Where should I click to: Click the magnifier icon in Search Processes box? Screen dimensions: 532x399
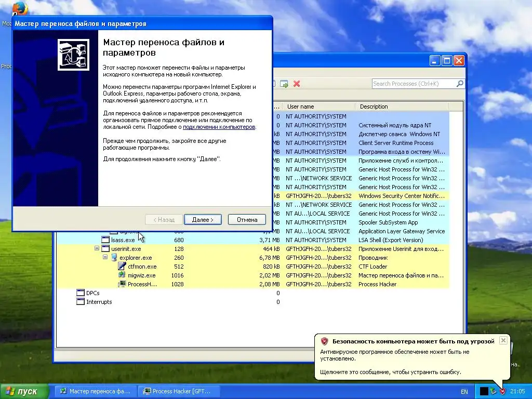[x=460, y=84]
